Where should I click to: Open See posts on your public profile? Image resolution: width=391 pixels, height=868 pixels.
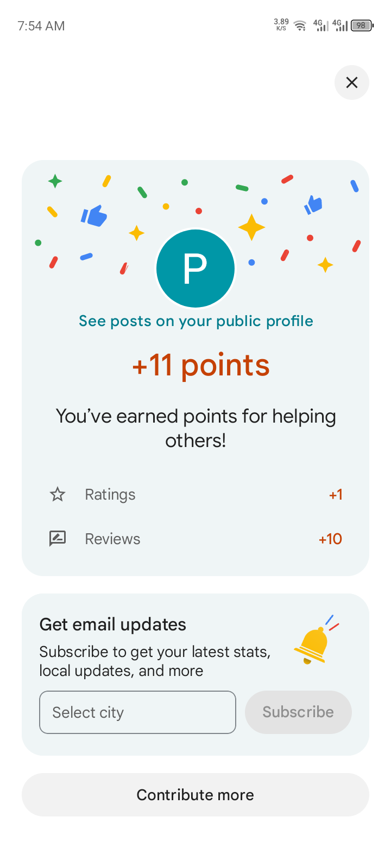(195, 321)
